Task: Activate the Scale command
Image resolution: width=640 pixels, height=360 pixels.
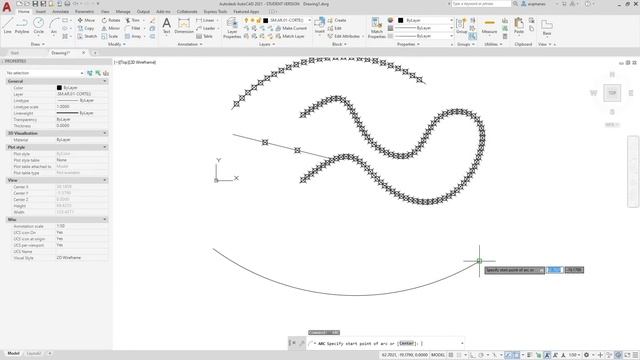Action: click(110, 36)
